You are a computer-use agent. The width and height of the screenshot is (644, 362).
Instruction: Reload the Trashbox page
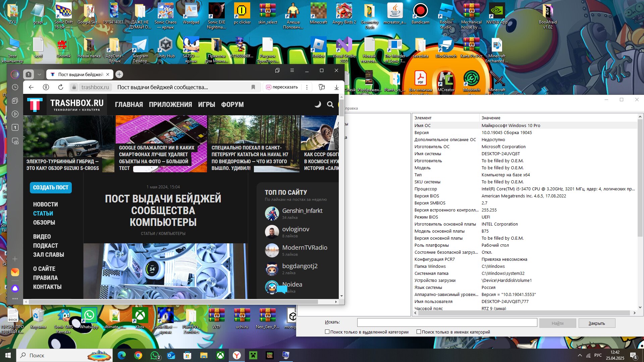click(61, 87)
